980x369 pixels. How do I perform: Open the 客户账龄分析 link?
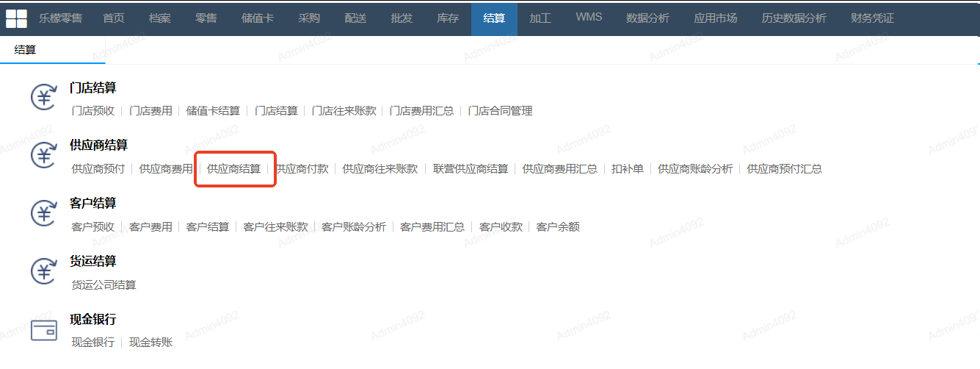coord(354,227)
